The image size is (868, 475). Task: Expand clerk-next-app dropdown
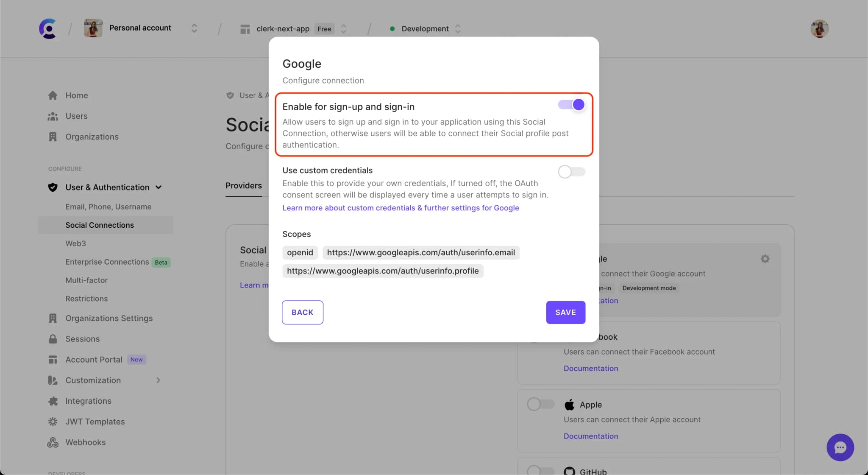345,28
